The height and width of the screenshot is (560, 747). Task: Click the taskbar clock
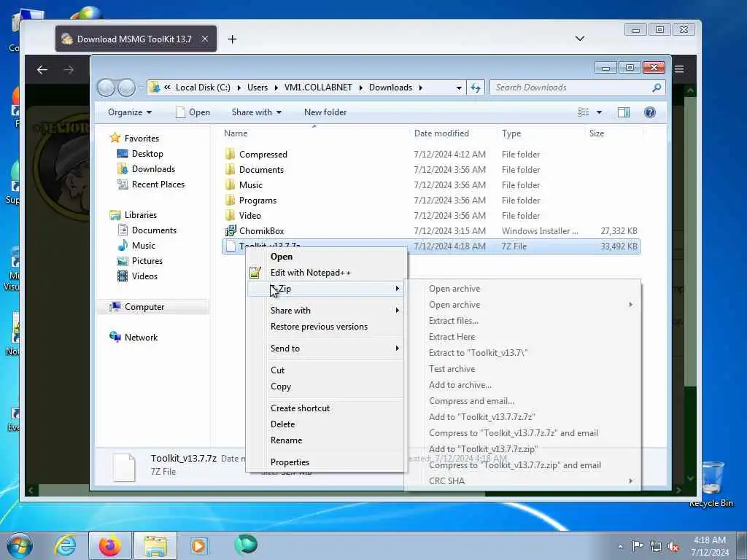710,546
